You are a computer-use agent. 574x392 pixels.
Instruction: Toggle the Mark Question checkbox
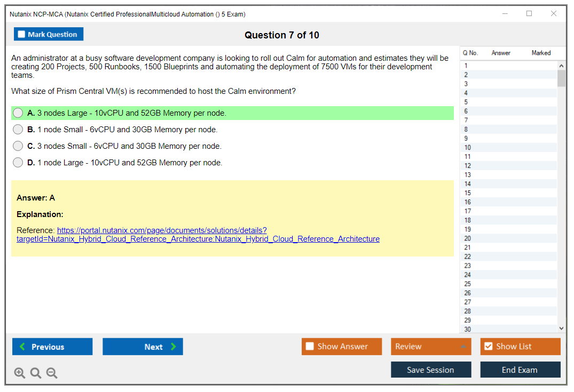pyautogui.click(x=22, y=35)
